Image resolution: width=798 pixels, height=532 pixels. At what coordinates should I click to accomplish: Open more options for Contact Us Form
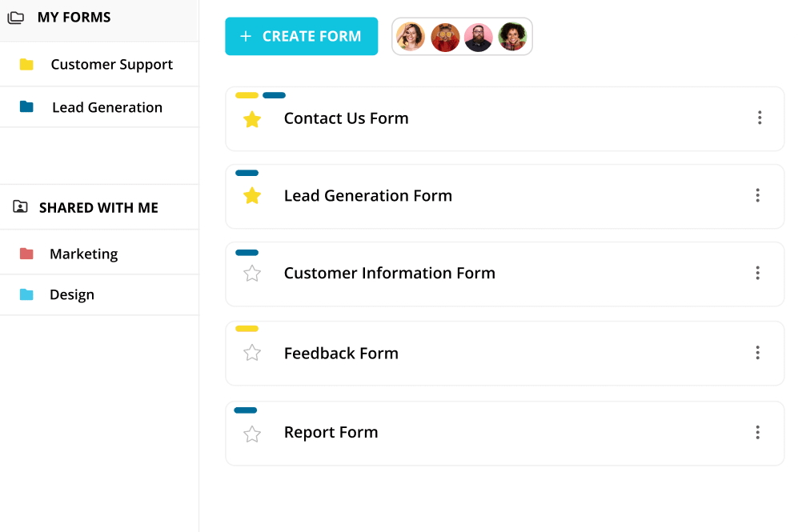[x=759, y=118]
